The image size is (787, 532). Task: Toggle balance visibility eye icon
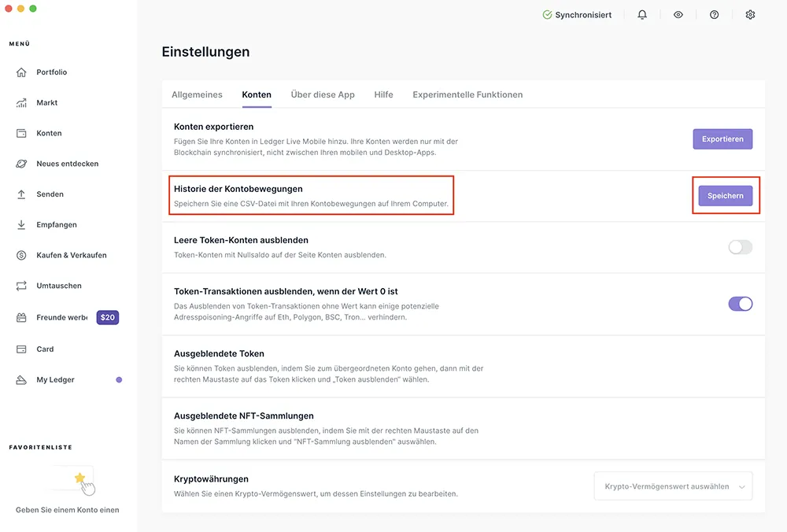[x=678, y=15]
